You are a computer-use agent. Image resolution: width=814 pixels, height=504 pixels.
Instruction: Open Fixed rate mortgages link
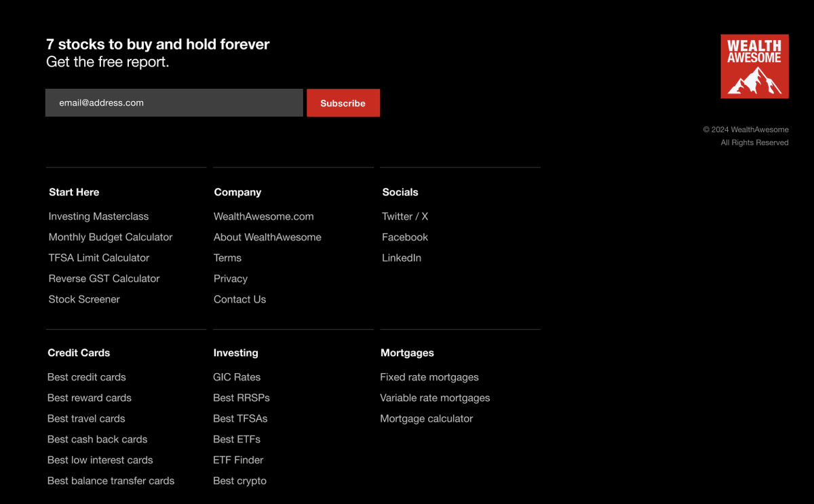coord(429,377)
